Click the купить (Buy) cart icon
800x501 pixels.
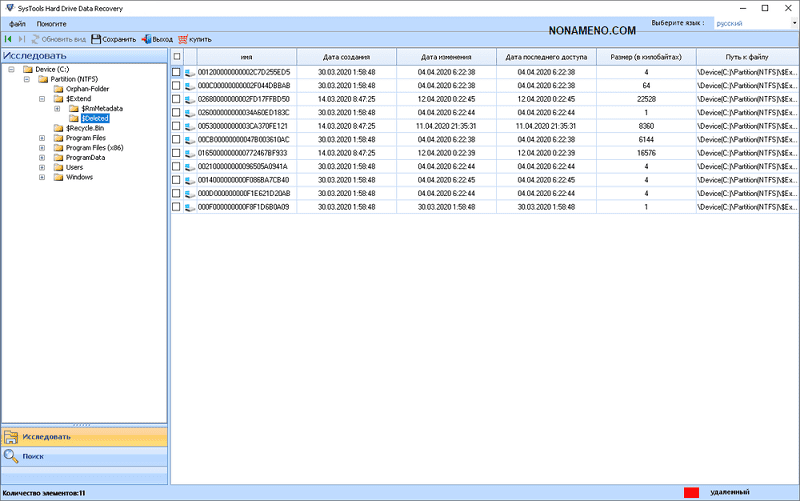[x=183, y=39]
